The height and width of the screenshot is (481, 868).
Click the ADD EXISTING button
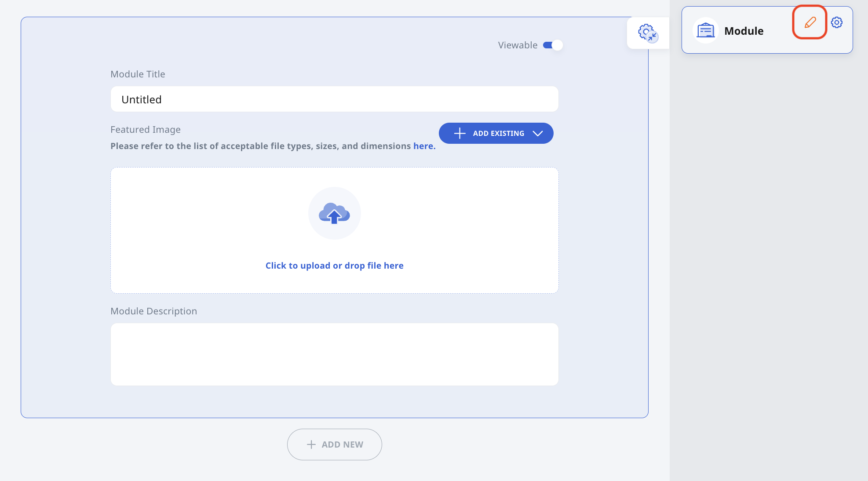(x=496, y=133)
